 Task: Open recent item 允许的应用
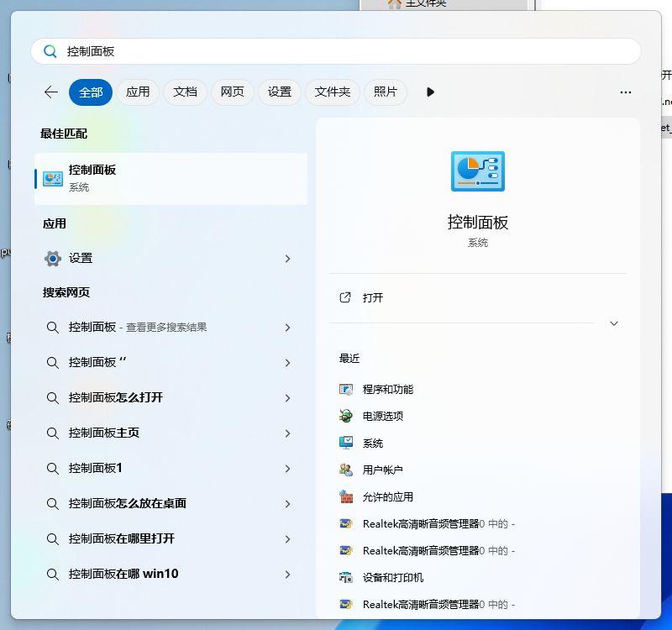(x=388, y=496)
